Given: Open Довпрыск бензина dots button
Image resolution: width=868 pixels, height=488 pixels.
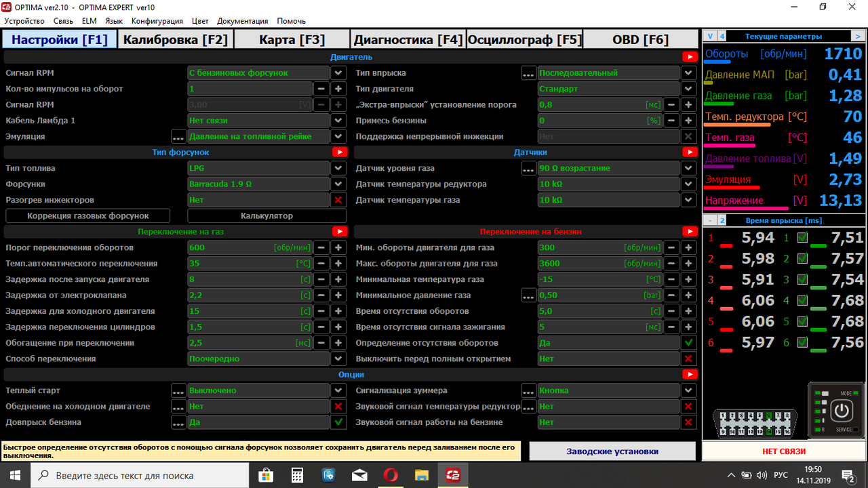Looking at the screenshot, I should click(x=178, y=423).
